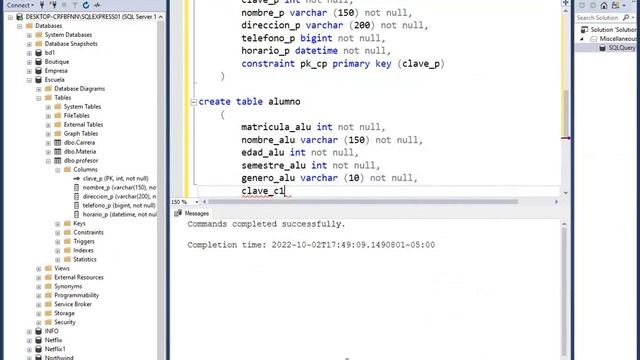Click the query editor horizontal scrollbar thumb
Screen dimensions: 640x360
363,202
